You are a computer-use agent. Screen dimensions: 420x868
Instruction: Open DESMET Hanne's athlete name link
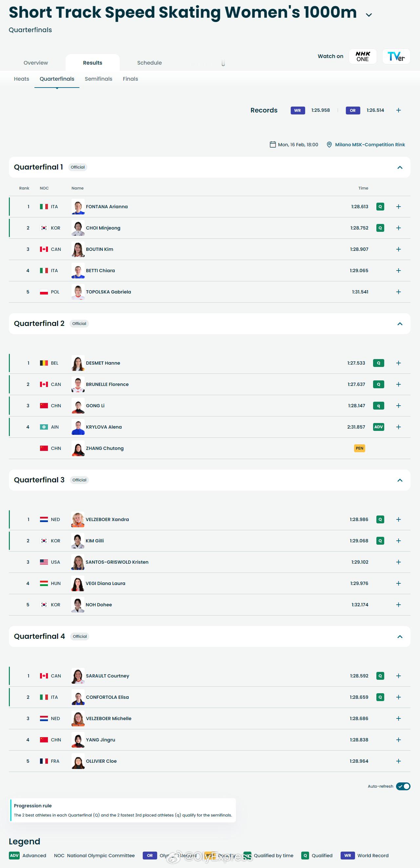[x=103, y=363]
